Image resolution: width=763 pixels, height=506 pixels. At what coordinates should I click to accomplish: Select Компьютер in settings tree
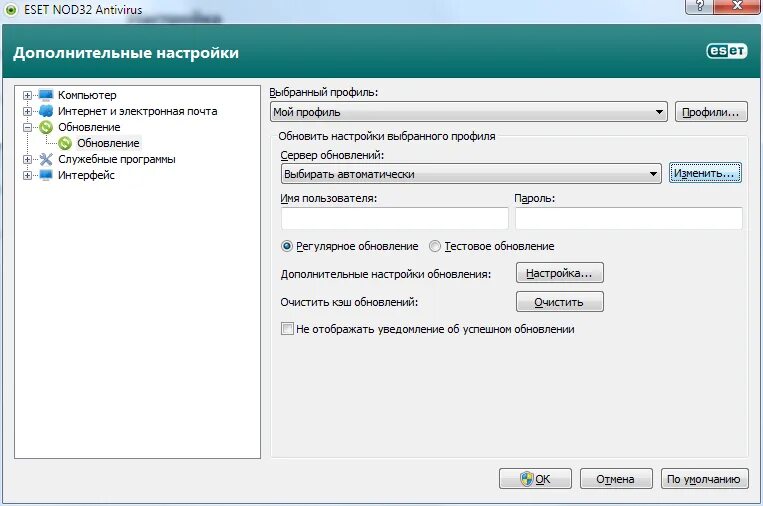click(x=87, y=95)
